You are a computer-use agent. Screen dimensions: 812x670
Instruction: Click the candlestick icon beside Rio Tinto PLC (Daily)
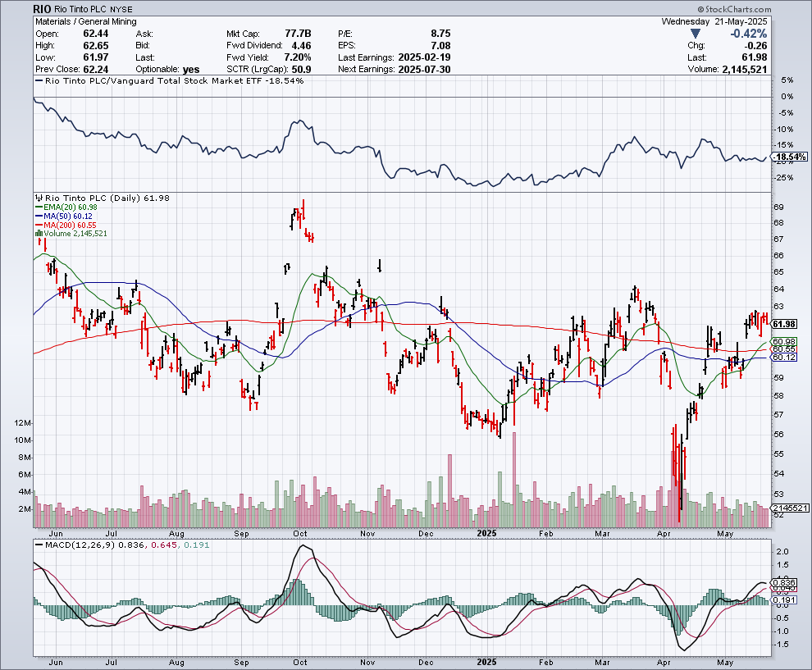pyautogui.click(x=39, y=198)
